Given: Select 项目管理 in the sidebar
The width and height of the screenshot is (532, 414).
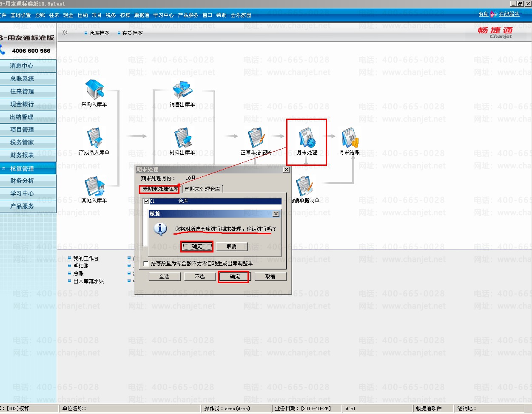Looking at the screenshot, I should tap(28, 130).
